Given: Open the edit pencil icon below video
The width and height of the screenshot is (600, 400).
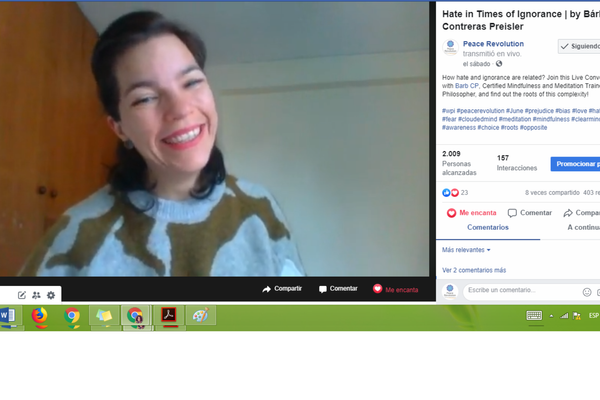Looking at the screenshot, I should click(22, 295).
